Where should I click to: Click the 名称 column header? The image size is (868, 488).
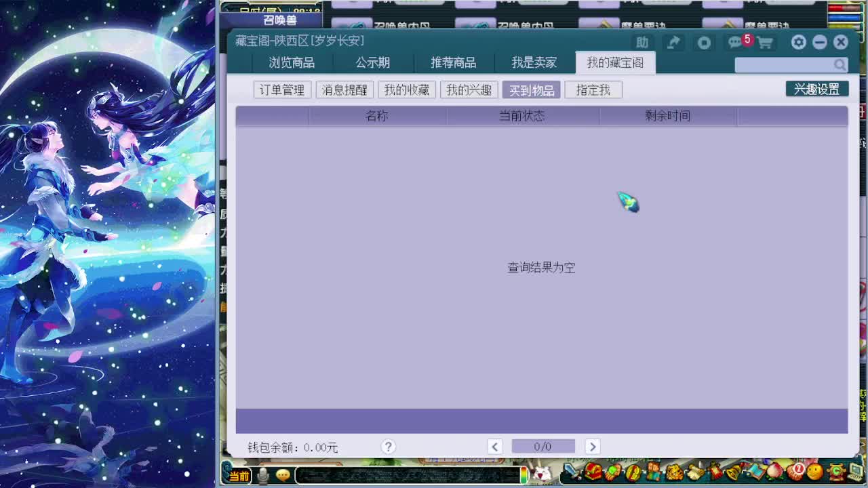point(377,116)
